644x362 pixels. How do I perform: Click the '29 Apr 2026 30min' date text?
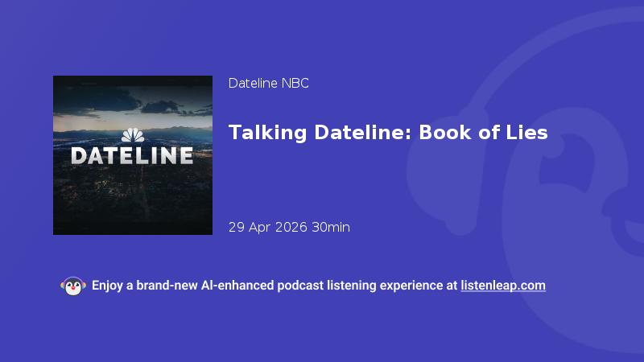click(x=289, y=227)
